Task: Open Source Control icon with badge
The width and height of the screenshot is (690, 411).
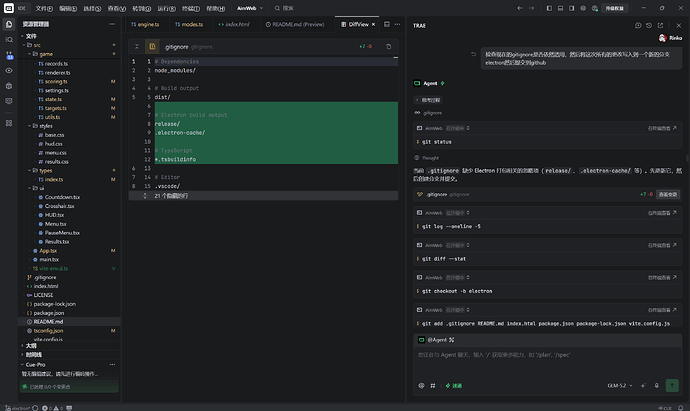Action: (x=9, y=55)
